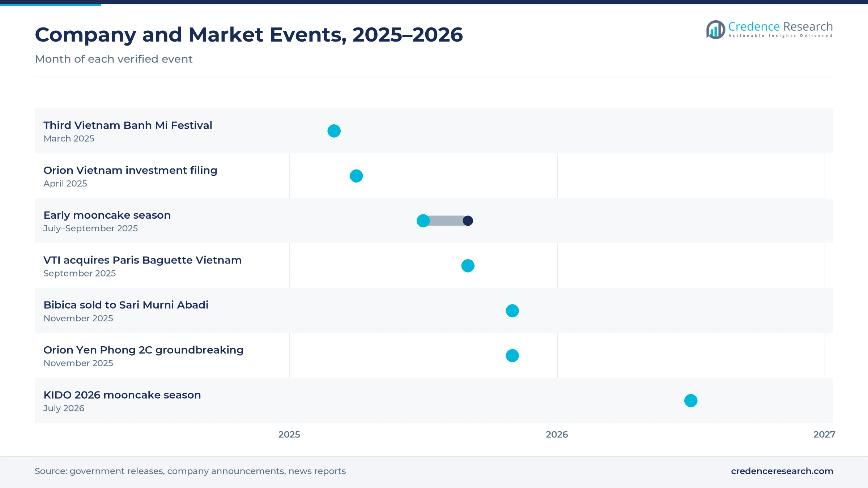The image size is (868, 488).
Task: Click the 2025 axis label
Action: point(289,435)
